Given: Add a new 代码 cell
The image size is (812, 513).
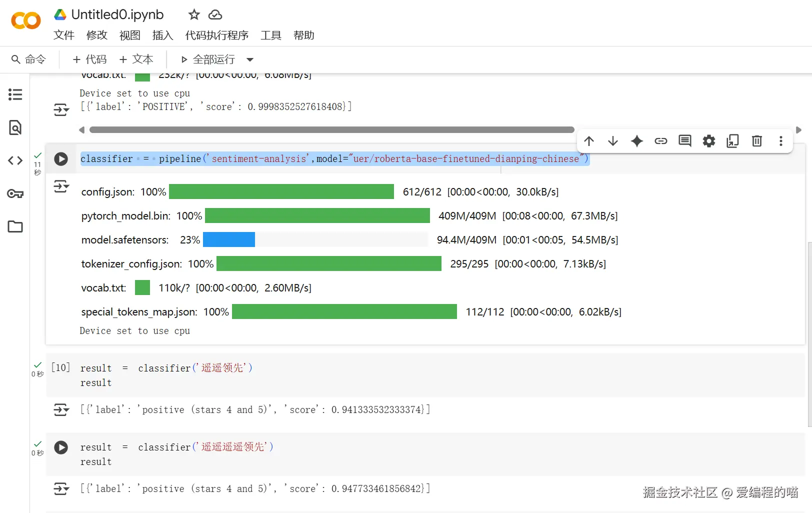Looking at the screenshot, I should tap(90, 59).
